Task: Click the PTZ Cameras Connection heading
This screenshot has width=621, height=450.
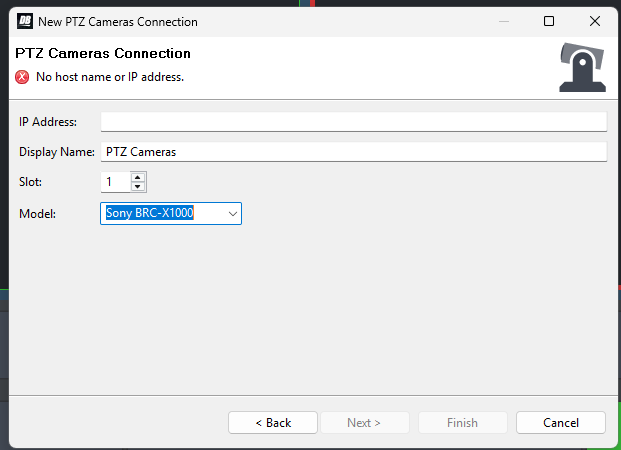Action: (x=103, y=53)
